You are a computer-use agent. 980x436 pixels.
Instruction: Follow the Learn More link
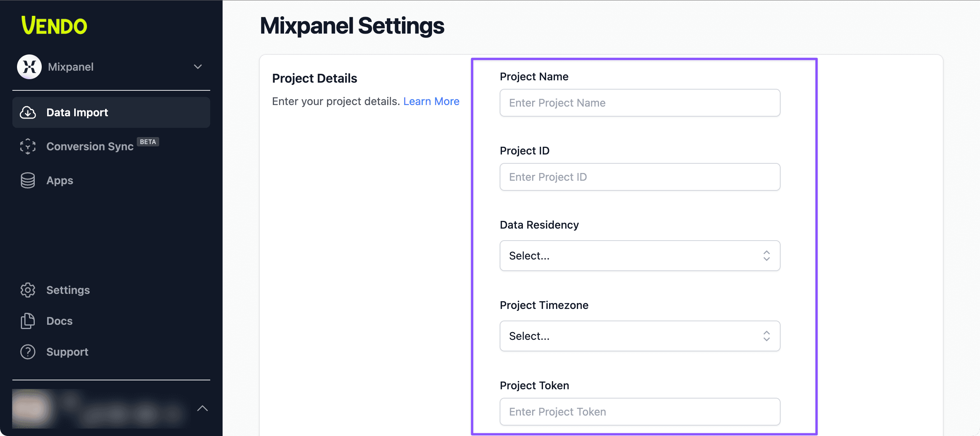pyautogui.click(x=431, y=101)
